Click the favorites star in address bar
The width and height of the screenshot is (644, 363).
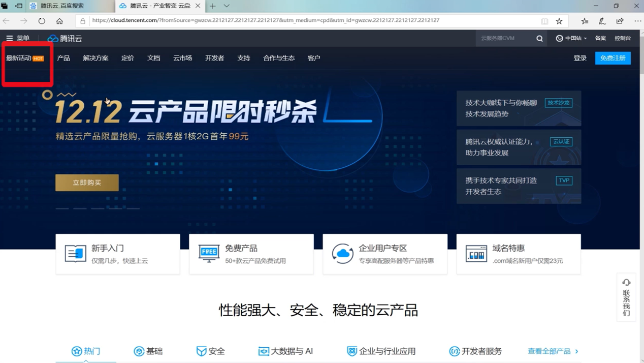[559, 21]
